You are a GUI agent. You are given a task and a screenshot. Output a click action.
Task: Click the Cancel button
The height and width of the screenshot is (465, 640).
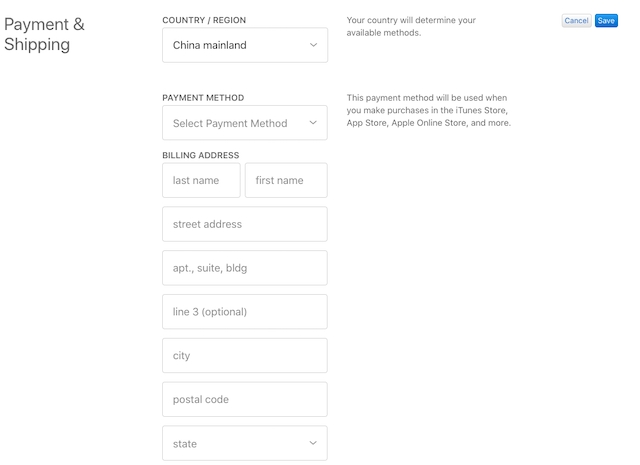coord(576,21)
